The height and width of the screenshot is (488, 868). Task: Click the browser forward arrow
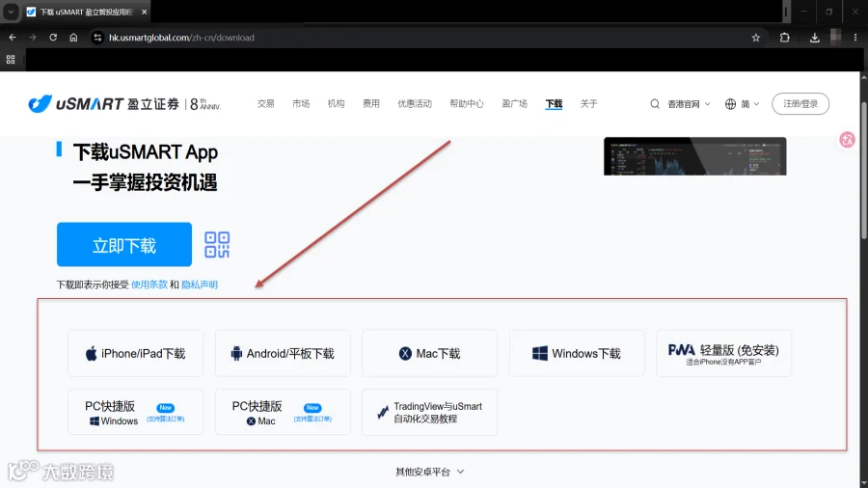[33, 38]
